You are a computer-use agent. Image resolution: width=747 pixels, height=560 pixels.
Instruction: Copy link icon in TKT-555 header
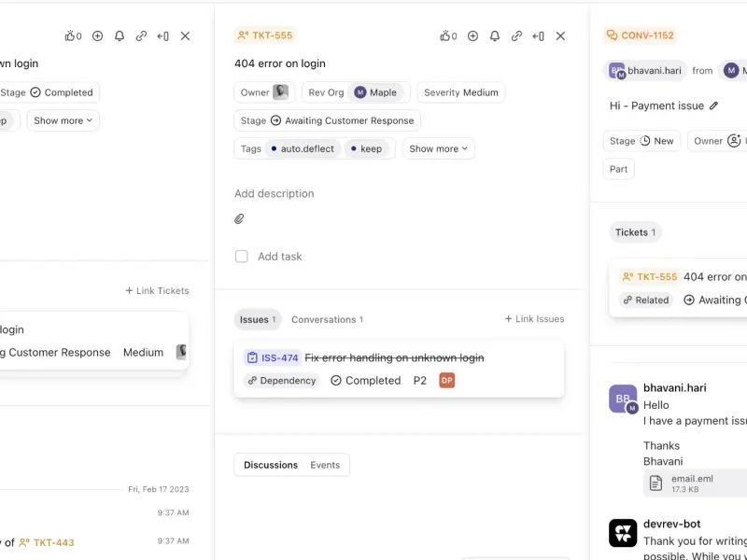(x=516, y=35)
